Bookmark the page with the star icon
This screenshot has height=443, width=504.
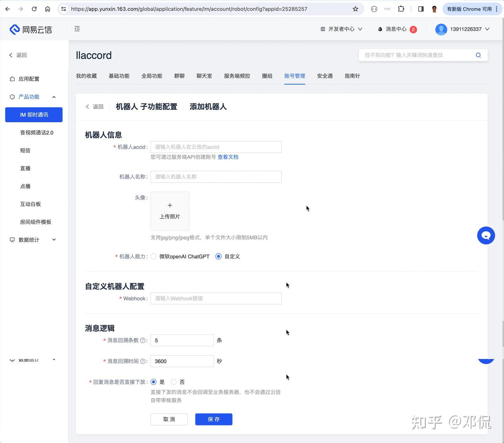pyautogui.click(x=355, y=9)
